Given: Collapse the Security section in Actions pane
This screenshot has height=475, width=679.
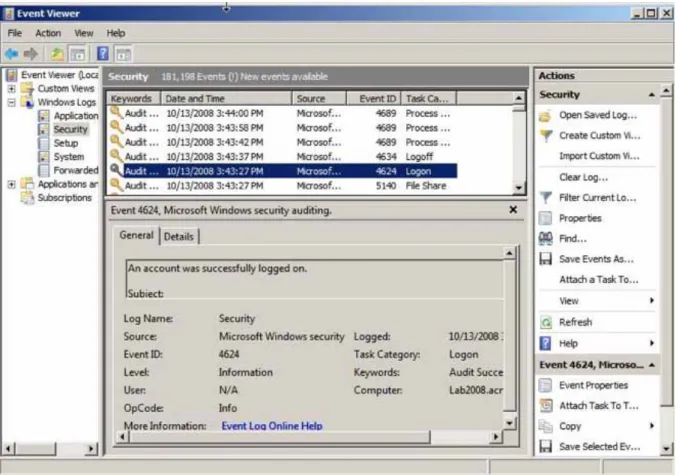Looking at the screenshot, I should pos(652,94).
